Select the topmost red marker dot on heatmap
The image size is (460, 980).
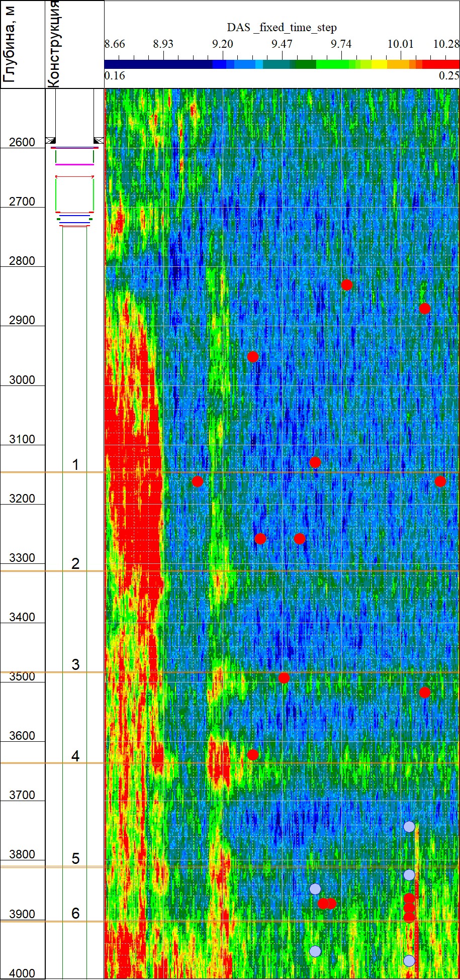[346, 285]
